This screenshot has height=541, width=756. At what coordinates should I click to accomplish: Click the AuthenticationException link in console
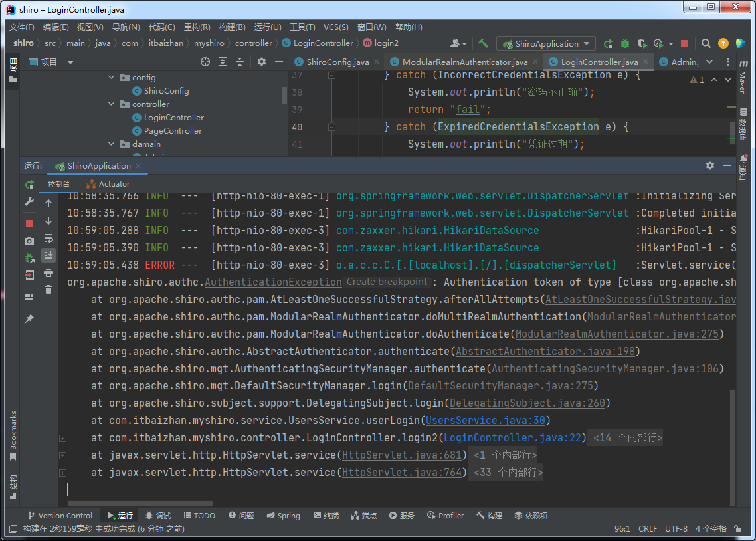pos(273,282)
